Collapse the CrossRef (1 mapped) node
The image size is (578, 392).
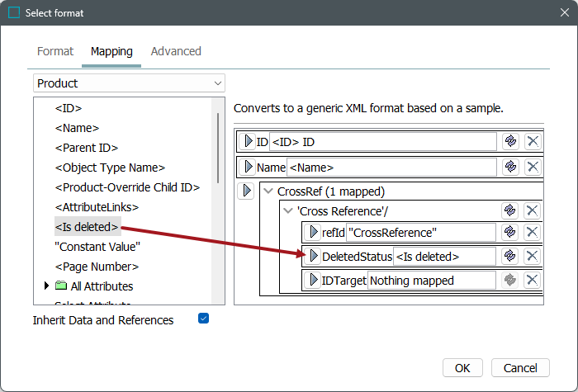tap(268, 191)
